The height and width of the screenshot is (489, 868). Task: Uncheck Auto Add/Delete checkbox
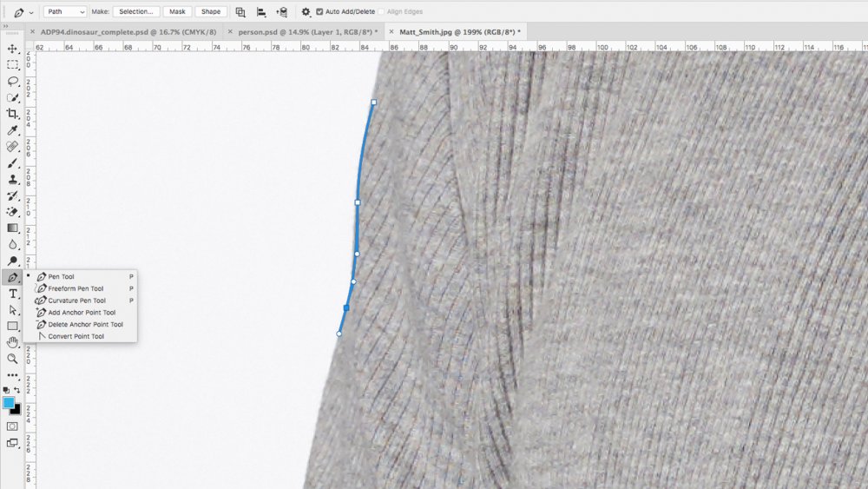click(x=319, y=11)
